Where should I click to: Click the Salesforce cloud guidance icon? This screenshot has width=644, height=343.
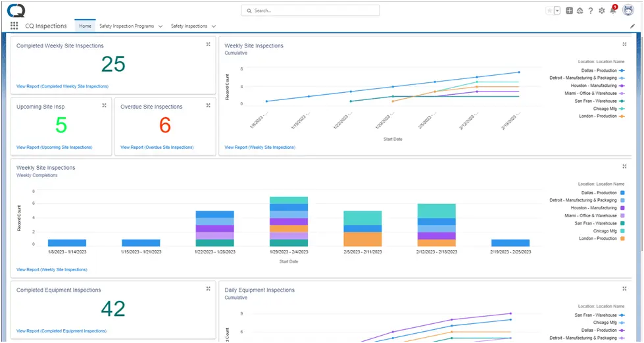coord(580,11)
